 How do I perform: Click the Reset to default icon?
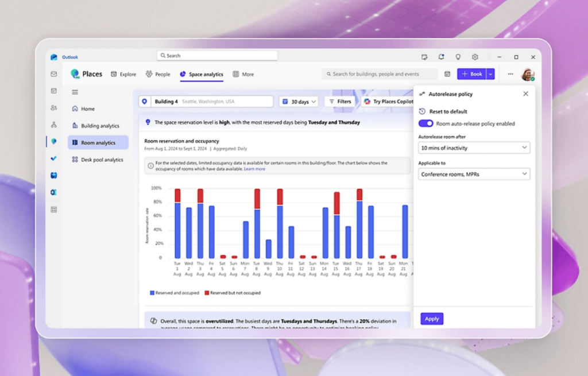422,111
